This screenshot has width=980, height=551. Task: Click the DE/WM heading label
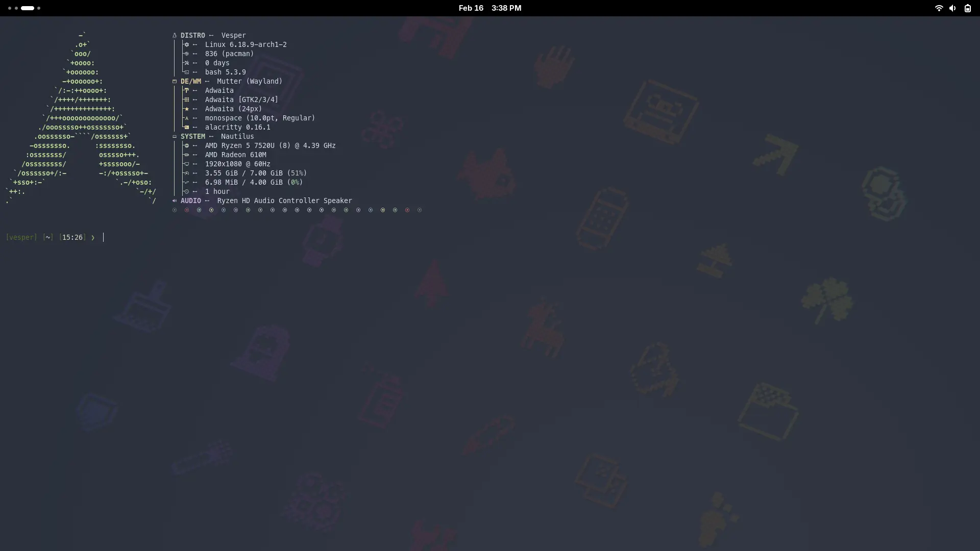coord(191,82)
